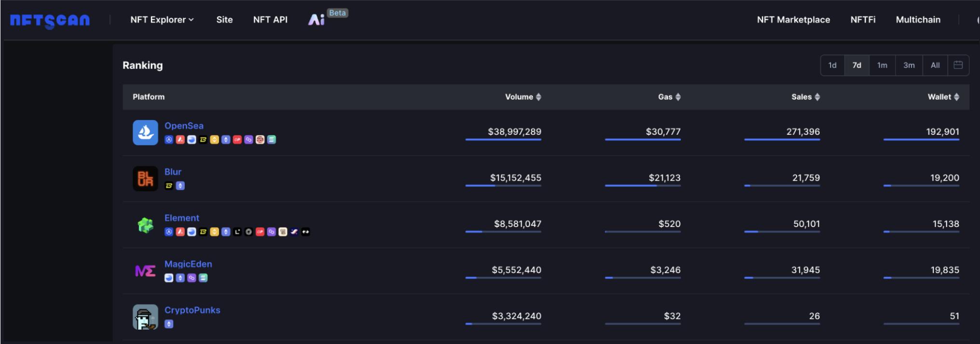Open the NFT Marketplace menu item
The height and width of the screenshot is (344, 980).
coord(793,20)
